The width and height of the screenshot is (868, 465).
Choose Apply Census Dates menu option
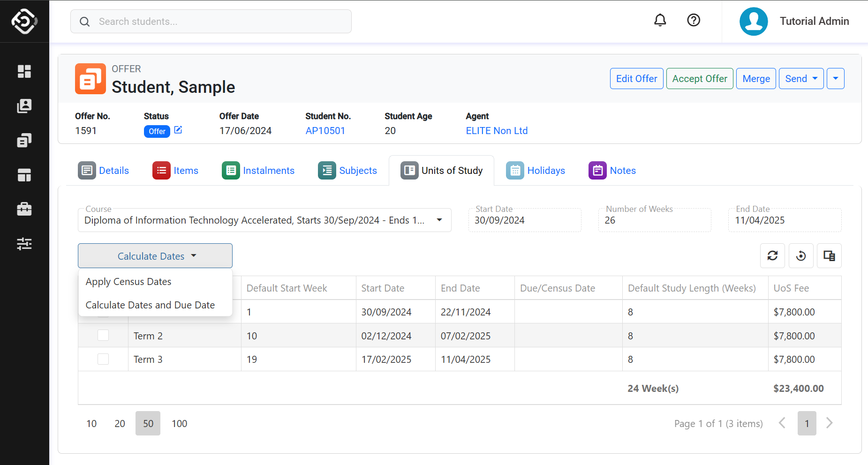pos(128,282)
